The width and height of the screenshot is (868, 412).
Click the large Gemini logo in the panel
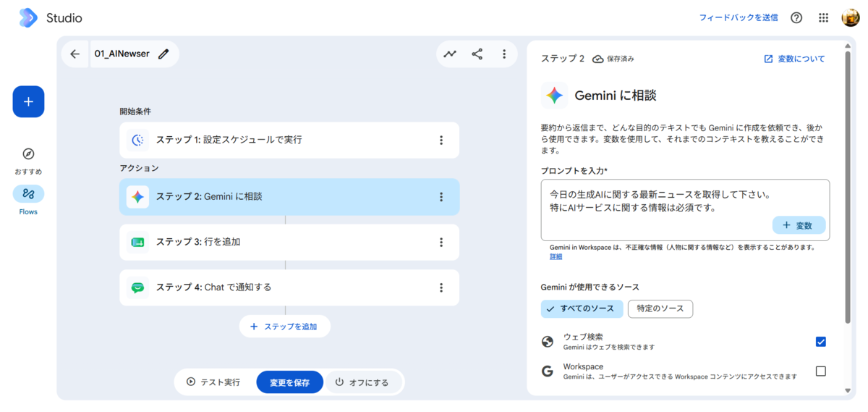[x=555, y=95]
